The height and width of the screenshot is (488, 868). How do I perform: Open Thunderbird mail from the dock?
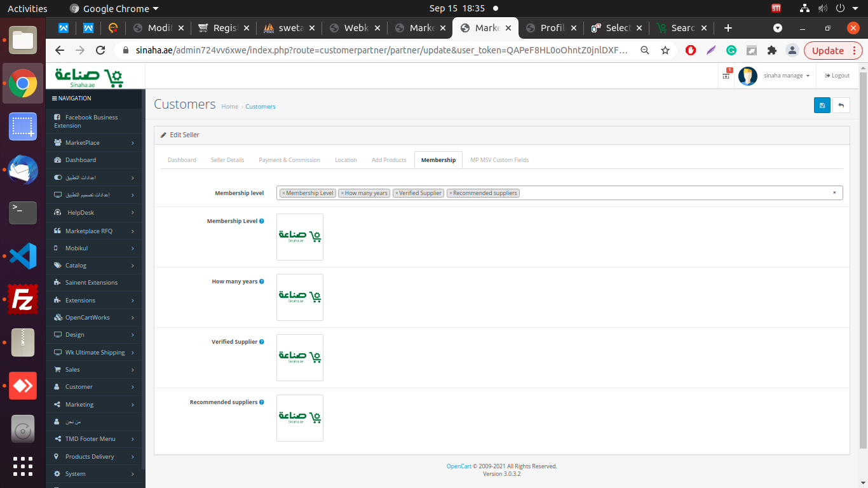tap(23, 170)
